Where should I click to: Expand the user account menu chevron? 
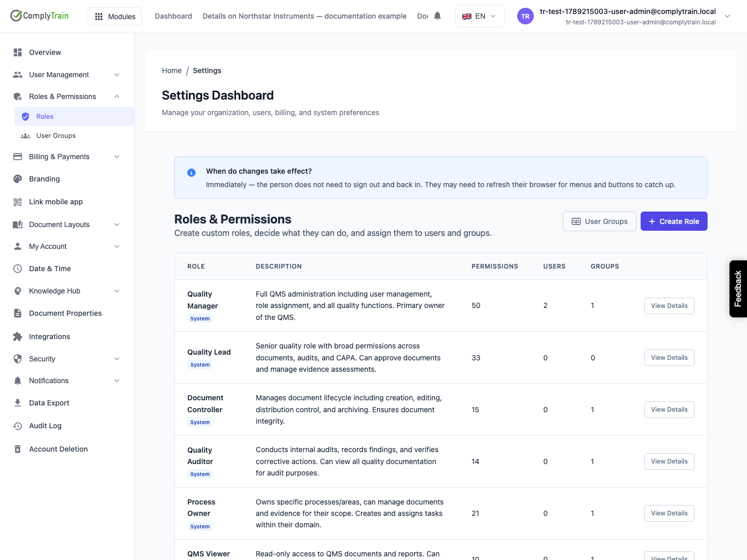click(x=727, y=16)
